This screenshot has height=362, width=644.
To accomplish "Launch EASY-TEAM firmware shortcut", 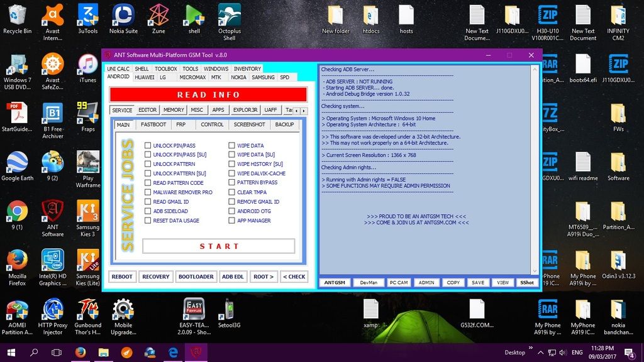I will [194, 317].
